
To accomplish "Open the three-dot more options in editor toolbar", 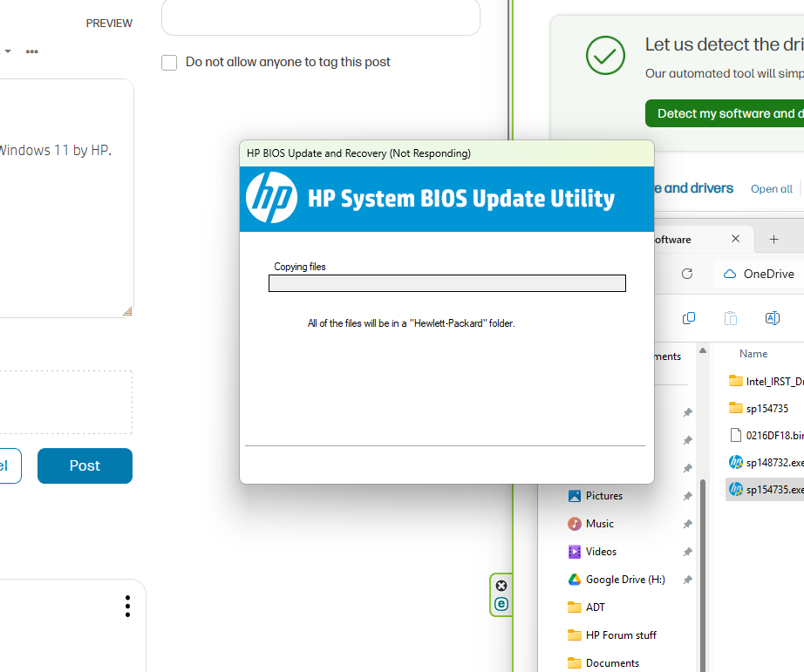I will 31,51.
